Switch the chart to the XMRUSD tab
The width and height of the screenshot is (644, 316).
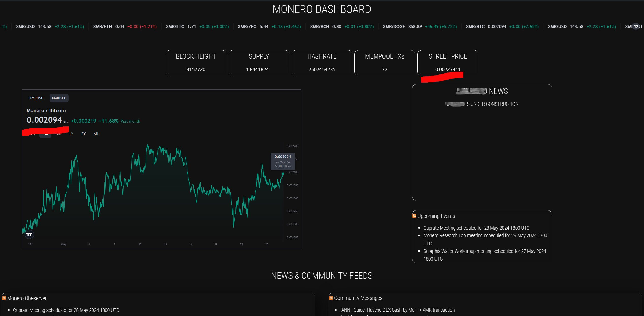click(x=36, y=98)
